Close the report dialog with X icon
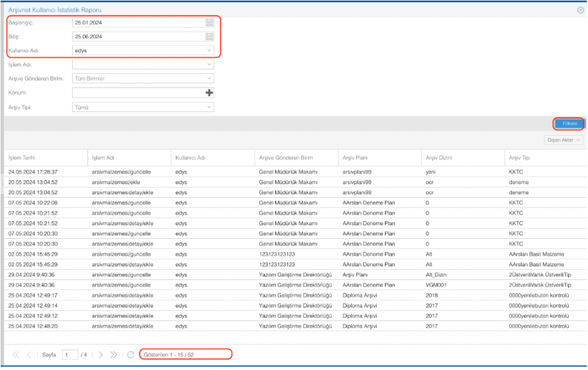Viewport: 588px width, 370px height. pos(581,10)
